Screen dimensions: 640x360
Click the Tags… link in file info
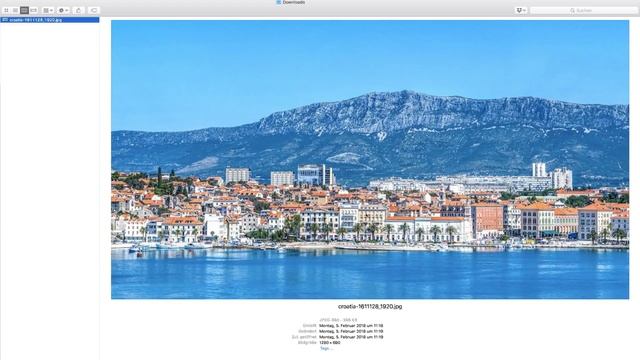pos(326,349)
